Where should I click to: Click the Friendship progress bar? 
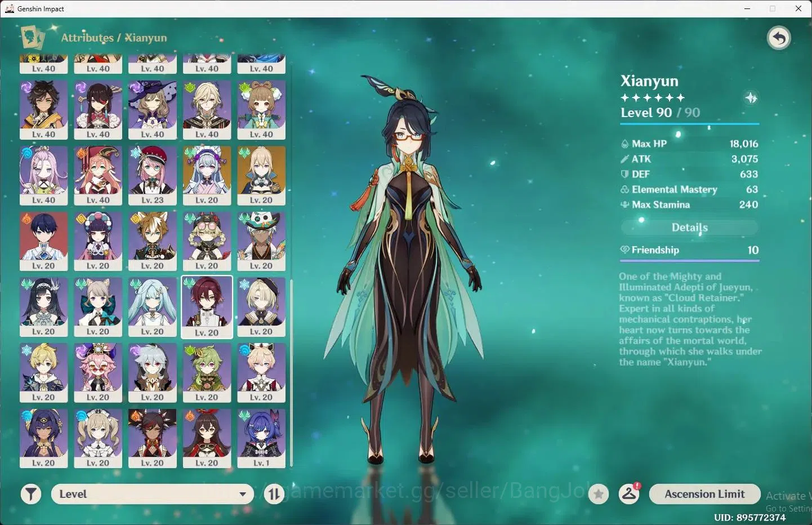coord(690,261)
